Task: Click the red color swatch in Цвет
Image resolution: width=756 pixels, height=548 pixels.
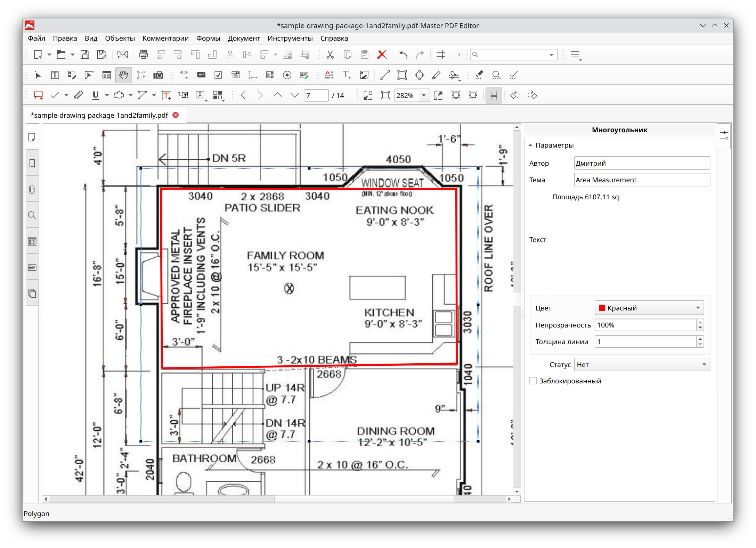Action: [x=602, y=308]
